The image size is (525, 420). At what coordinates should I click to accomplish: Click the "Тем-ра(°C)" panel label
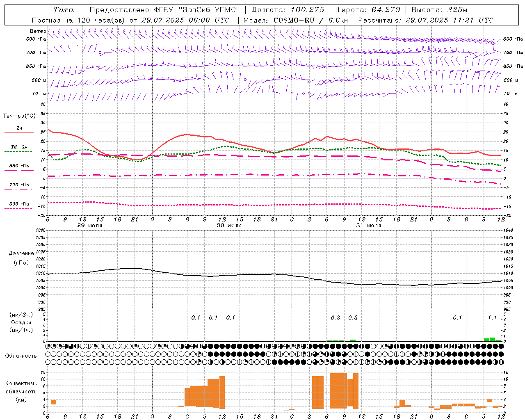click(19, 116)
